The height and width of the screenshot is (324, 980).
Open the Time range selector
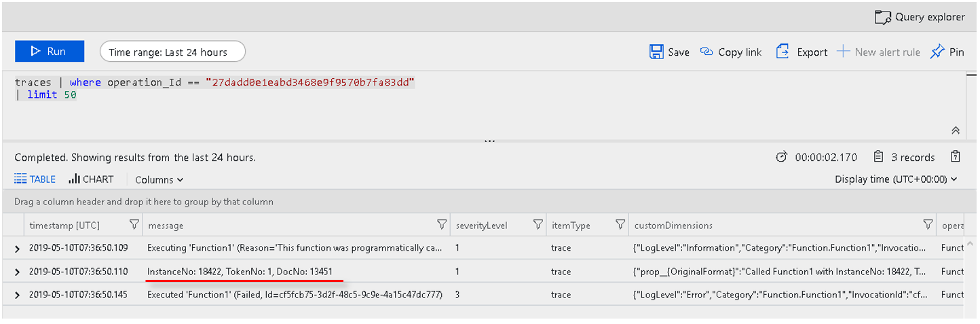(x=172, y=52)
